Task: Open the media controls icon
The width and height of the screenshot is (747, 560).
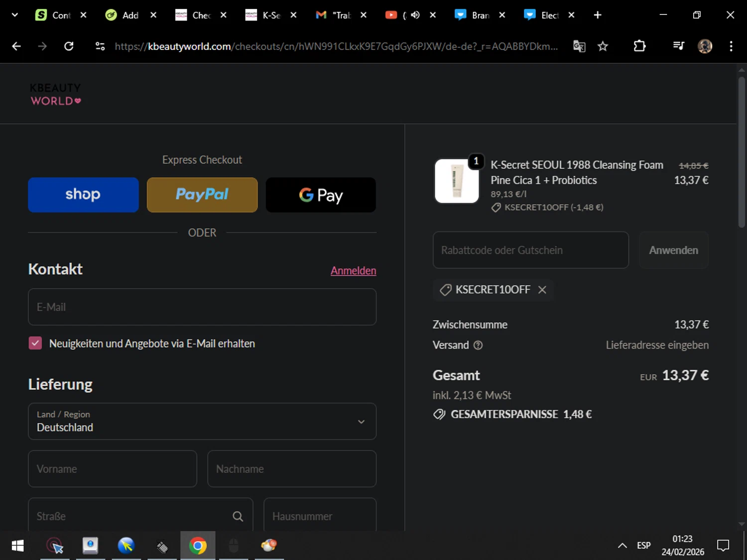Action: coord(678,46)
